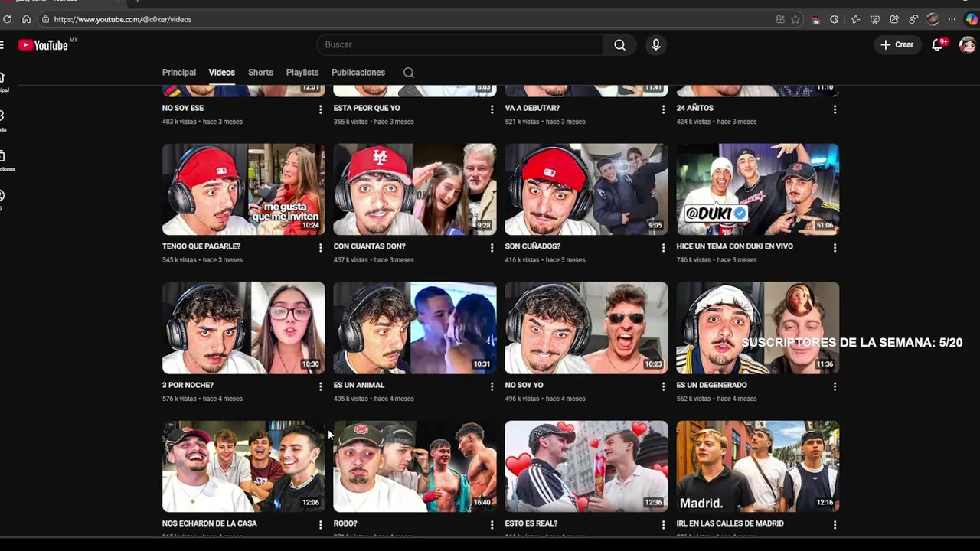Open the browser profile picture
The image size is (980, 551).
point(933,20)
